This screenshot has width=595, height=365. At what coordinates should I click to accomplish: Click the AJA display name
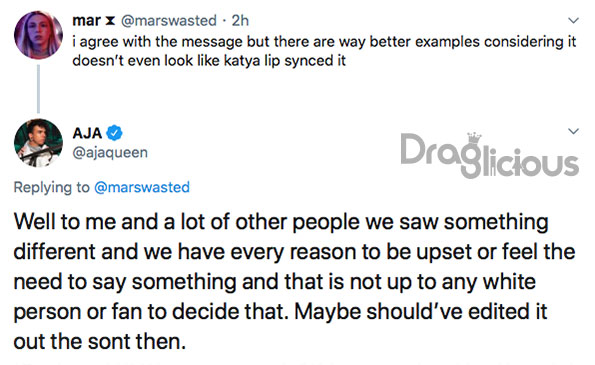click(x=87, y=133)
